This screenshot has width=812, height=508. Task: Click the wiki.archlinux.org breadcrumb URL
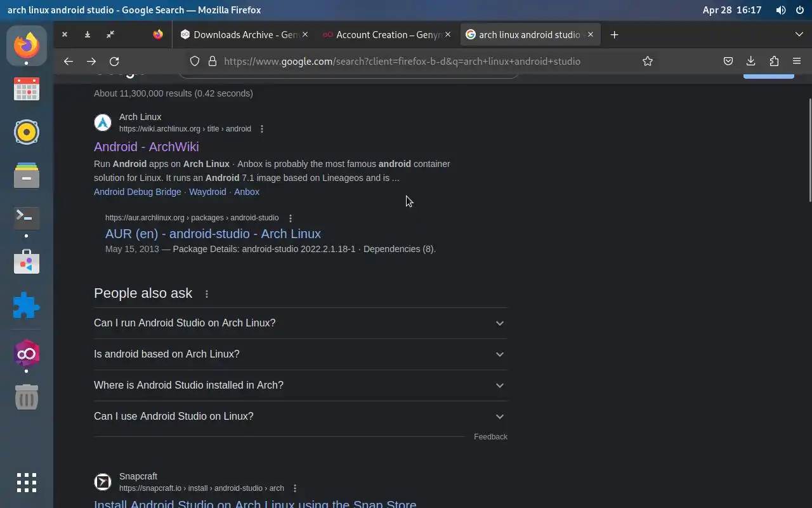(x=185, y=129)
